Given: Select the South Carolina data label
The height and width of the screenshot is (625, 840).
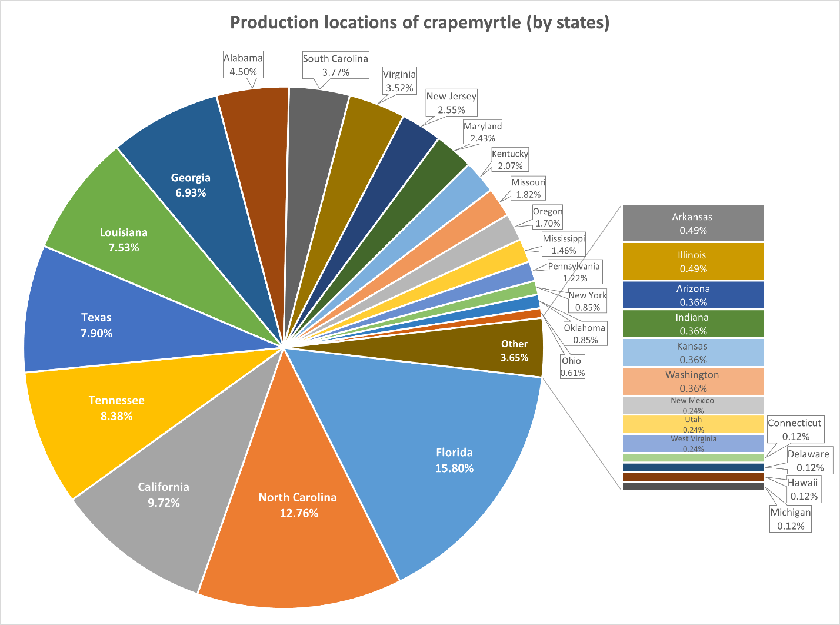Looking at the screenshot, I should (x=335, y=65).
